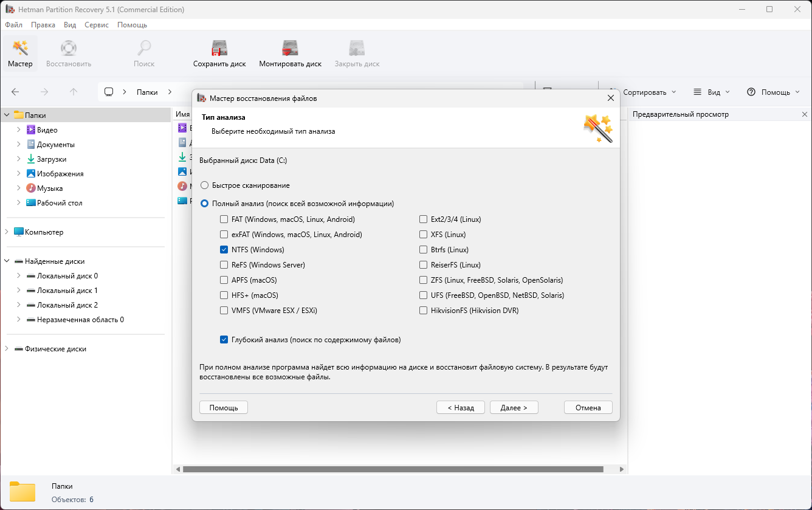Viewport: 812px width, 510px height.
Task: Click the Компьютер monitor icon
Action: pos(19,232)
